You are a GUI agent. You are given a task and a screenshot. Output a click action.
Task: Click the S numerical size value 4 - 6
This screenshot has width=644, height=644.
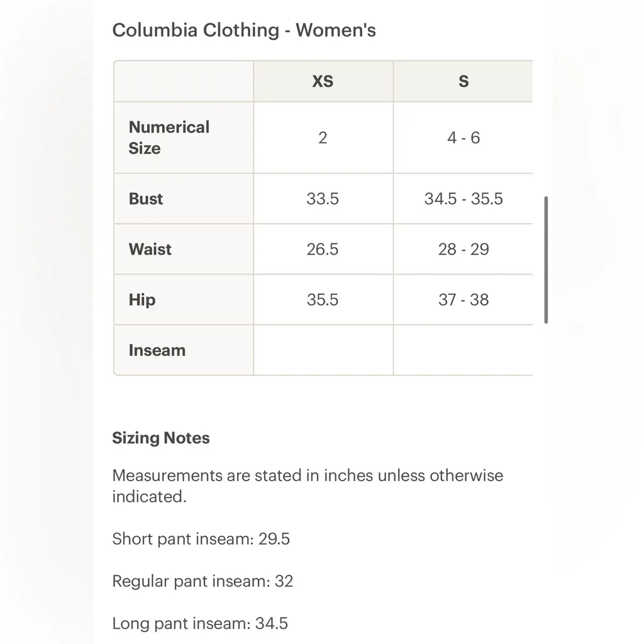(464, 138)
